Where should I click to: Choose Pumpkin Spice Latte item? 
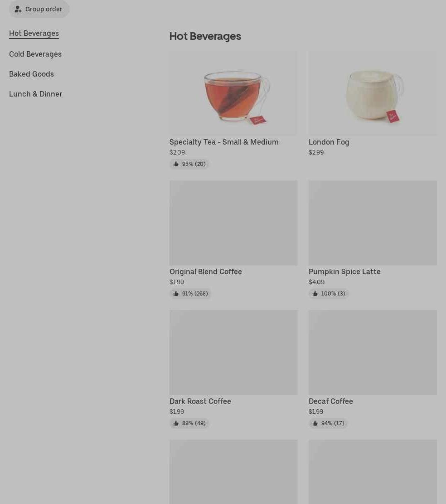coord(344,271)
